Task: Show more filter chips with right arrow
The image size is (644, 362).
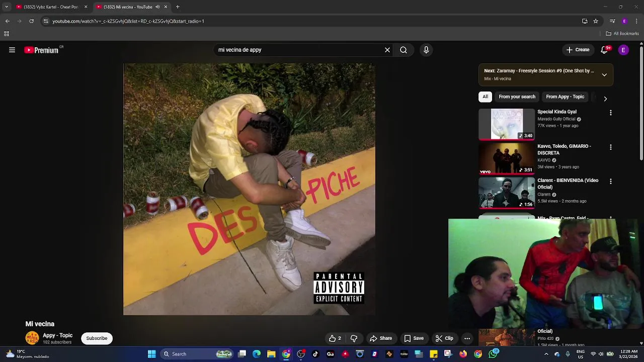Action: pos(605,99)
